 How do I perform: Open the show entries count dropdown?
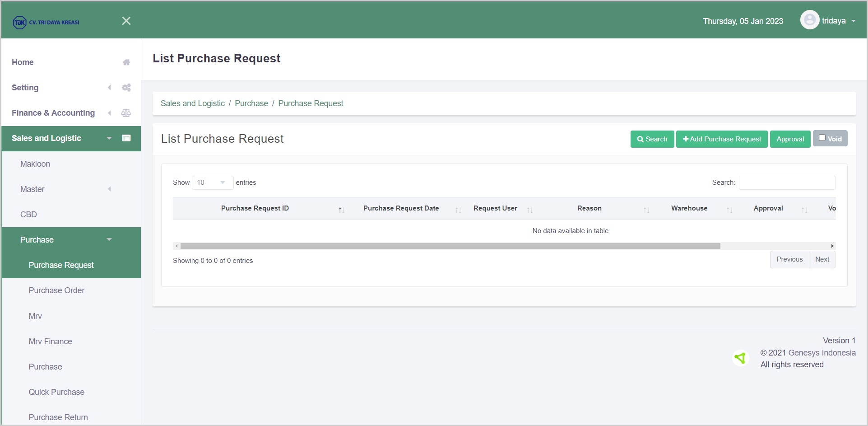pos(212,183)
